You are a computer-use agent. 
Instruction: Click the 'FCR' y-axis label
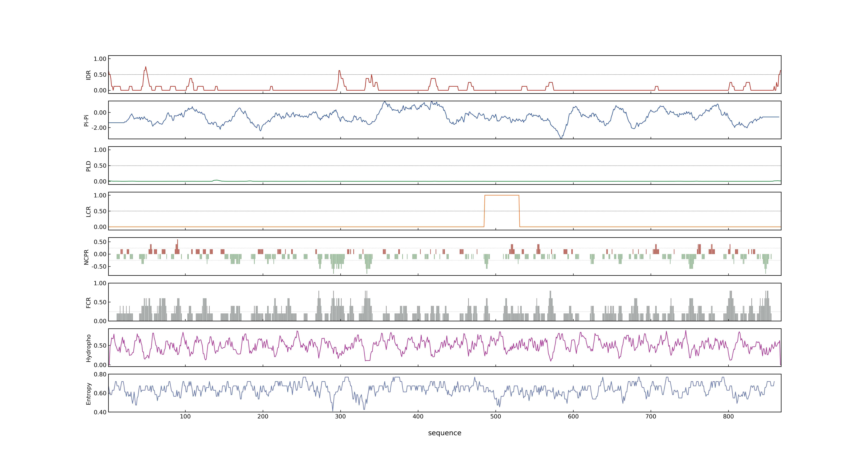coord(88,303)
